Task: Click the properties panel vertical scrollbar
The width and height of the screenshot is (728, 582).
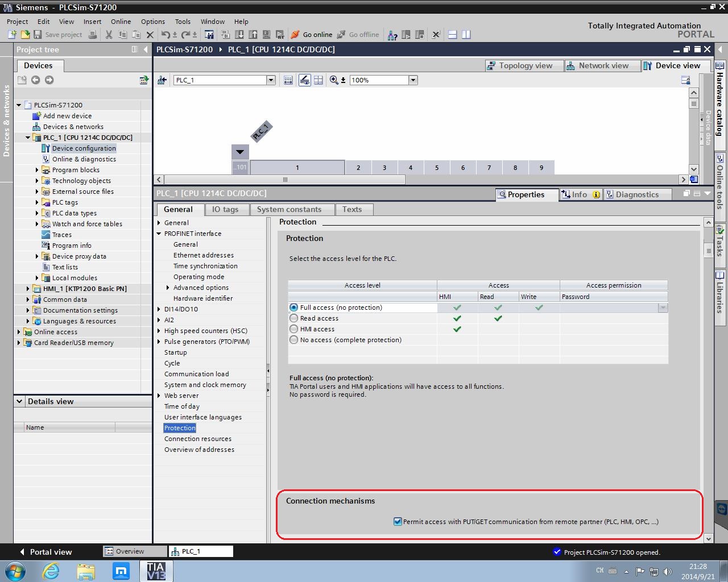Action: (x=708, y=251)
